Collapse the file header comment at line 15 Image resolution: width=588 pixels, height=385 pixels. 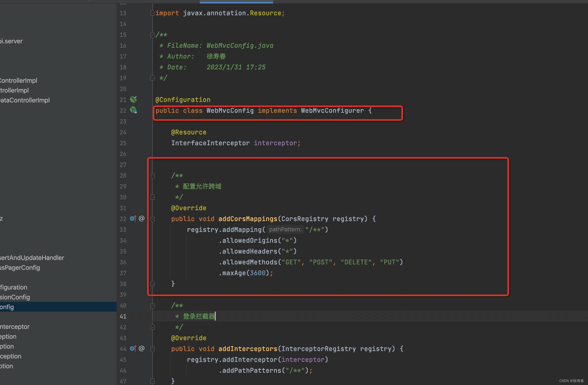click(153, 35)
